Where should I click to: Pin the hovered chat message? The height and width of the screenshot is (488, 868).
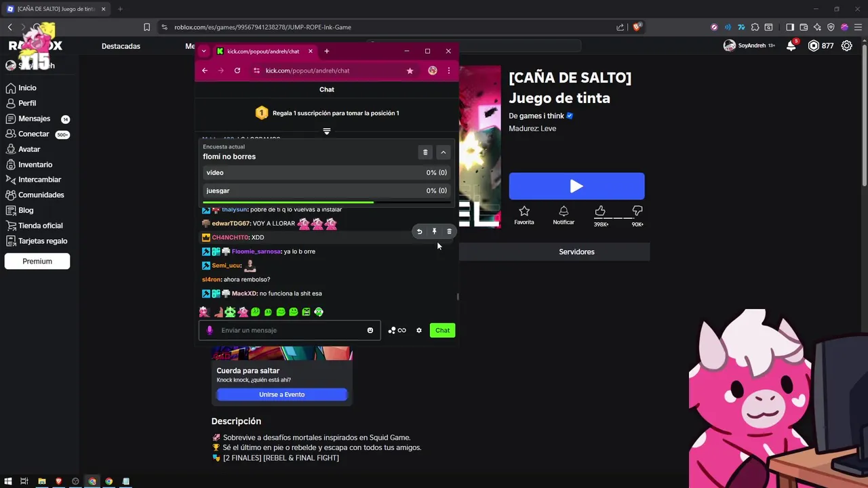[435, 232]
